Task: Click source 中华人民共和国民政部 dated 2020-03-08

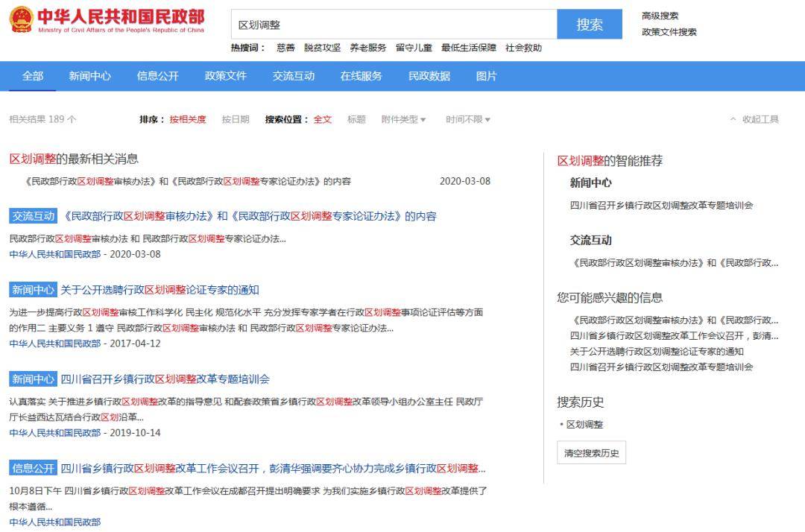Action: click(55, 254)
